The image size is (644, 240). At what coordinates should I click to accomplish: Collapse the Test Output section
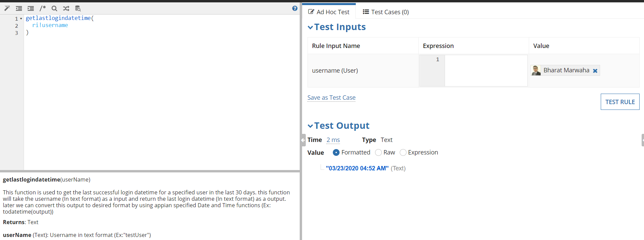(310, 126)
